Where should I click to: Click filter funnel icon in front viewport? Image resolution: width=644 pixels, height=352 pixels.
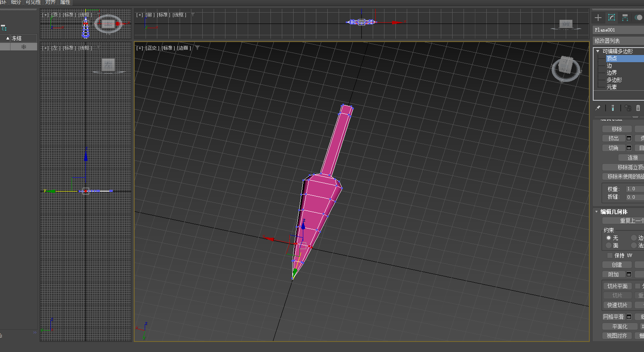pos(193,14)
